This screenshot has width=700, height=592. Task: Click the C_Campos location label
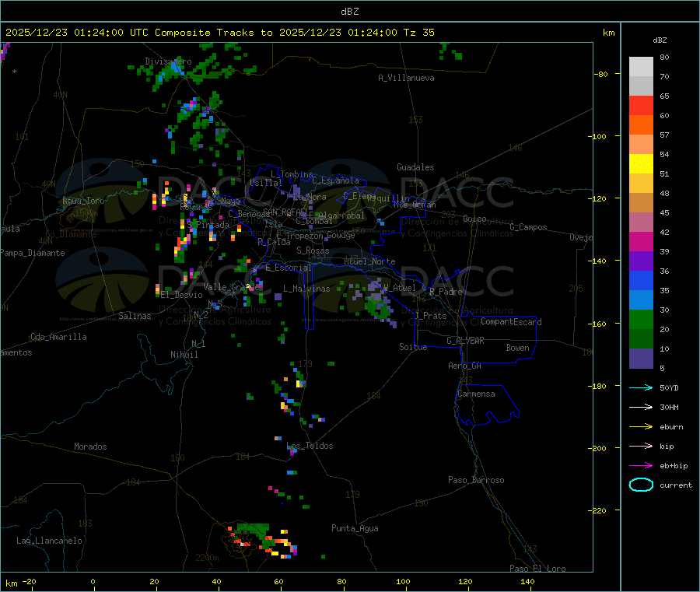click(528, 227)
